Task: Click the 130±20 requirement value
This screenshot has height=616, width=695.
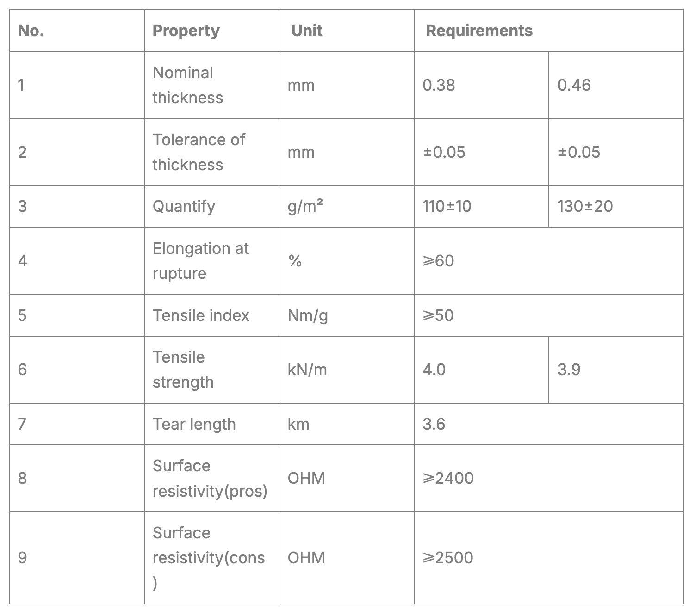Action: 585,206
